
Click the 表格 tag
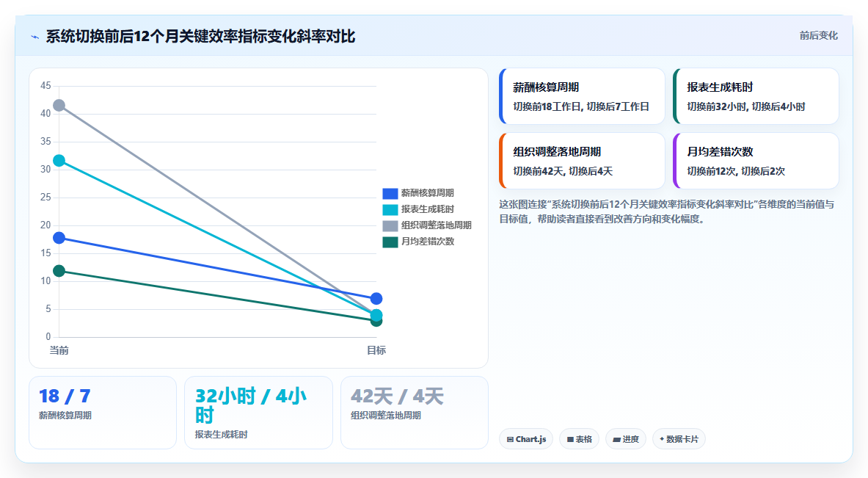pyautogui.click(x=579, y=439)
